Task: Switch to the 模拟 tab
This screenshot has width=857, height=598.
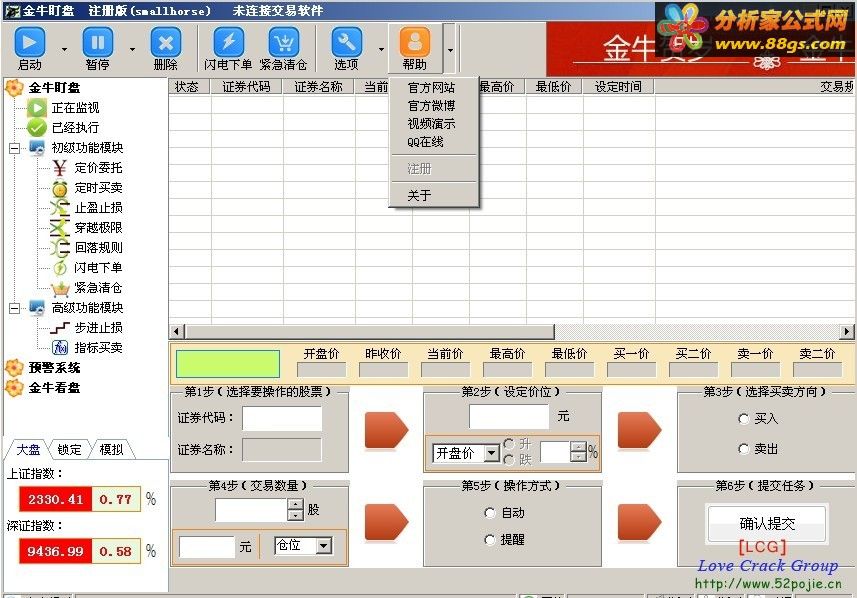Action: tap(111, 449)
